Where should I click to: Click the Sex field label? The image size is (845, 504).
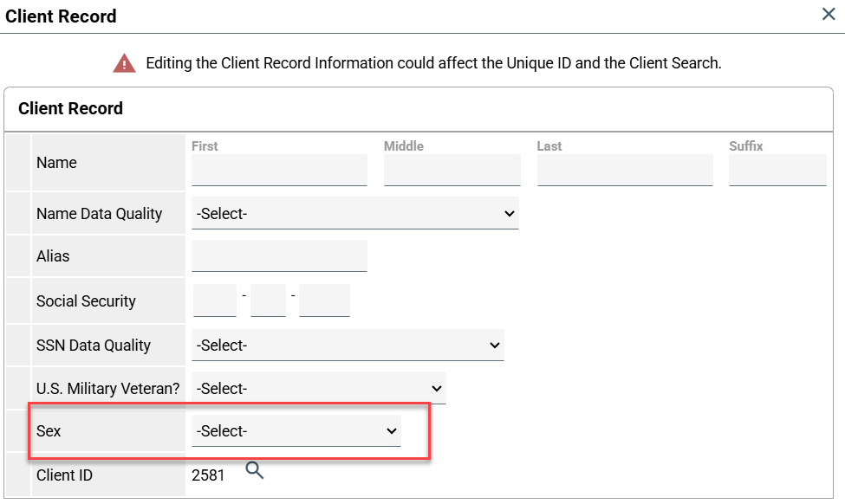(49, 430)
